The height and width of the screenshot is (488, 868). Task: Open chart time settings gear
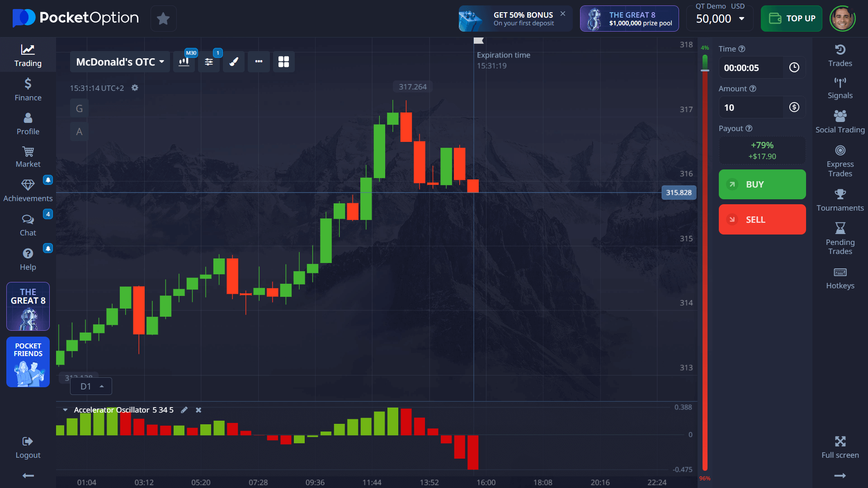(x=135, y=88)
